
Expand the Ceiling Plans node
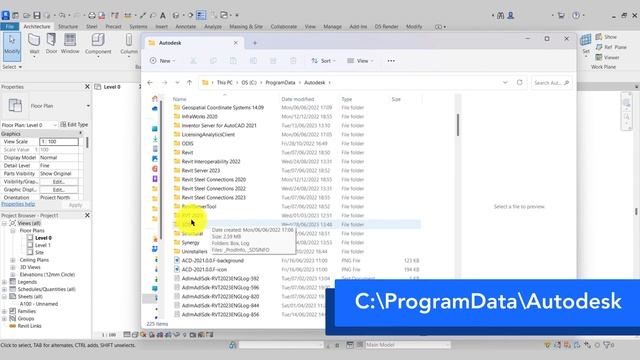[12, 260]
